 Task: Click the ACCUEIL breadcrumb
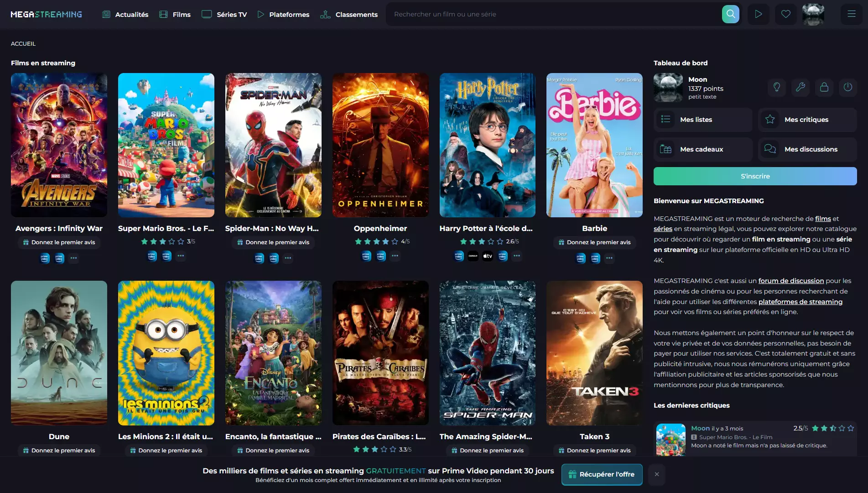tap(23, 44)
